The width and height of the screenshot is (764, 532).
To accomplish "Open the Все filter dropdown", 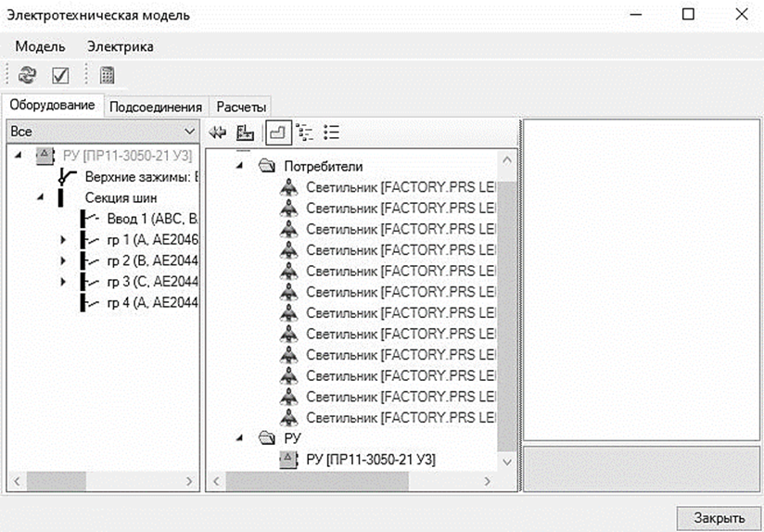I will coord(190,133).
